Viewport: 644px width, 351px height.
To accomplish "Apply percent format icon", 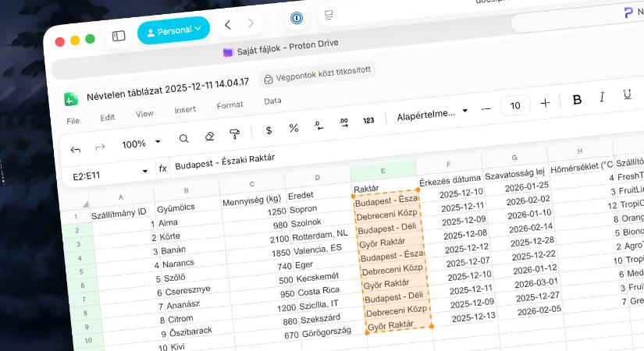I will (x=294, y=128).
